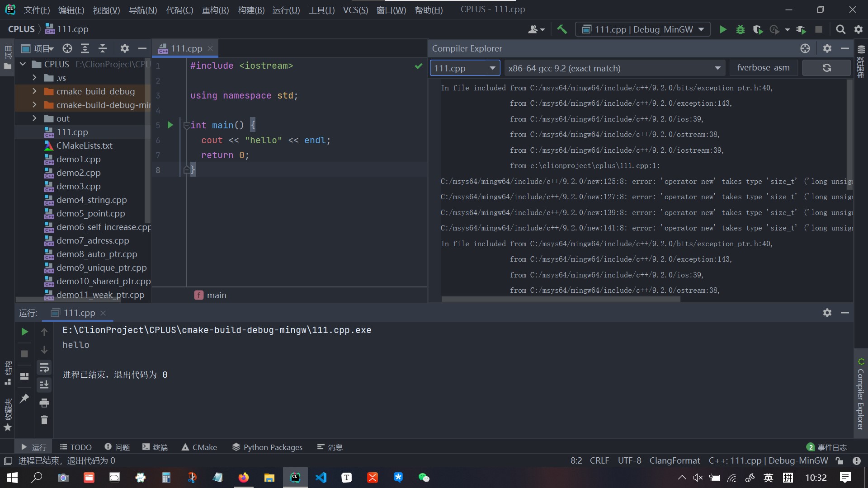Image resolution: width=868 pixels, height=488 pixels.
Task: Expand the cmake-build-debug folder
Action: point(34,91)
